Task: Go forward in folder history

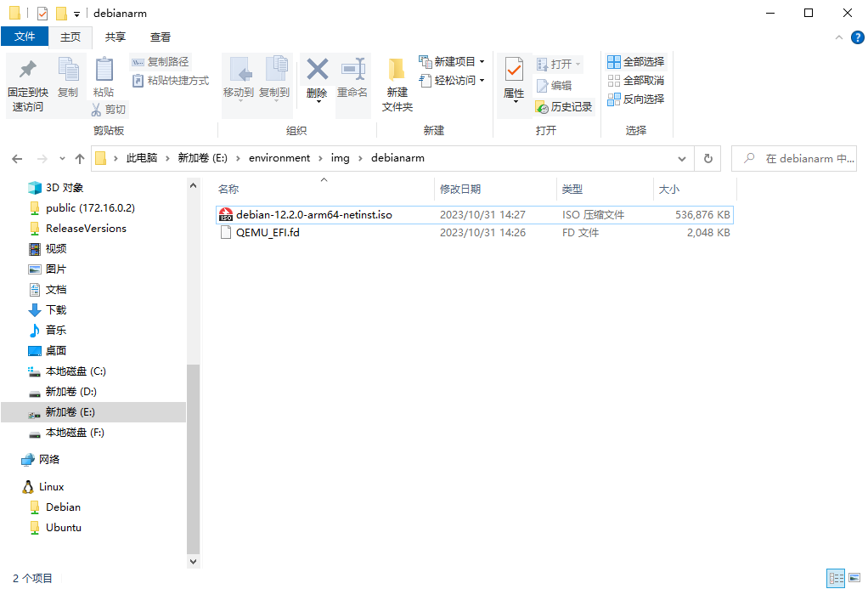Action: click(42, 159)
